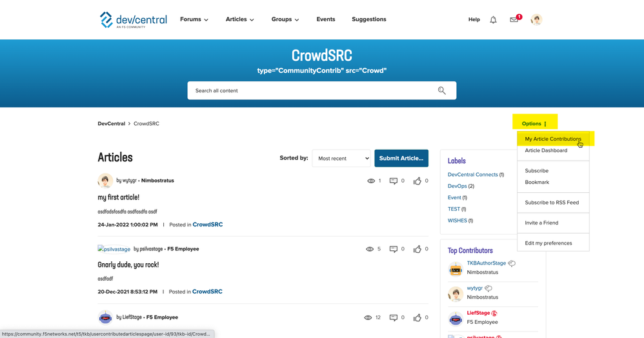Click the broken psilvastage avatar image
This screenshot has width=644, height=338.
(114, 249)
